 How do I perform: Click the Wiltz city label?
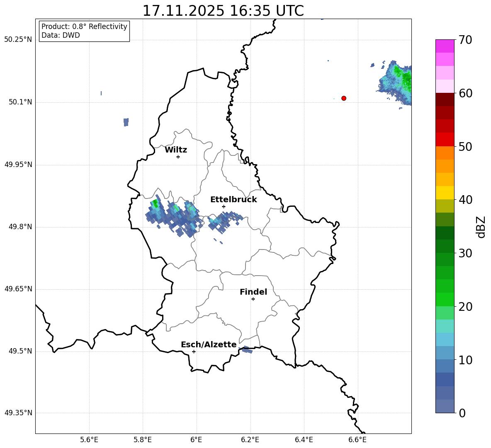[176, 150]
